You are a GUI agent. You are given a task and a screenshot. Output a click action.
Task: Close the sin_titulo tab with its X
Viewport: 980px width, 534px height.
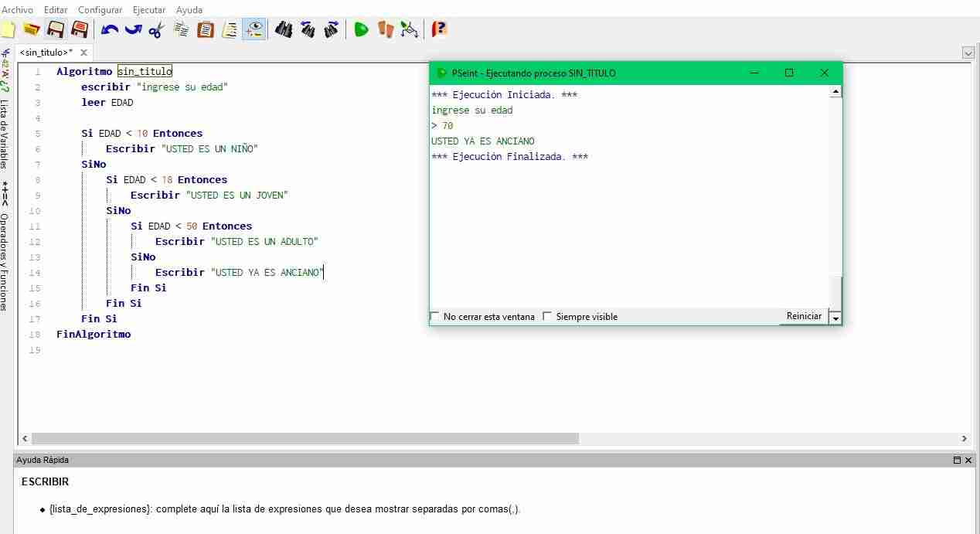[x=84, y=53]
